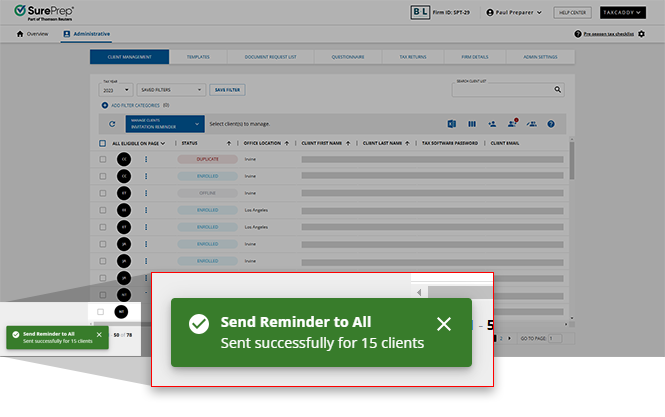
Task: Click the Firm ID: SPT-29 text
Action: pyautogui.click(x=451, y=12)
